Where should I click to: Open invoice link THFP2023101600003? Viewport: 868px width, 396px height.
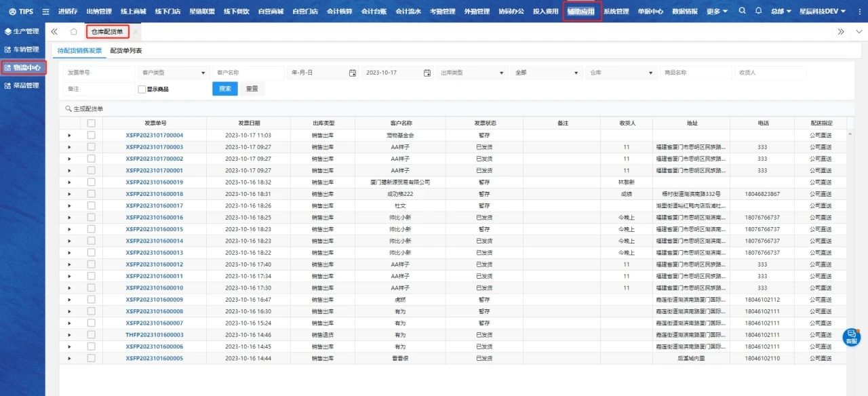(155, 335)
